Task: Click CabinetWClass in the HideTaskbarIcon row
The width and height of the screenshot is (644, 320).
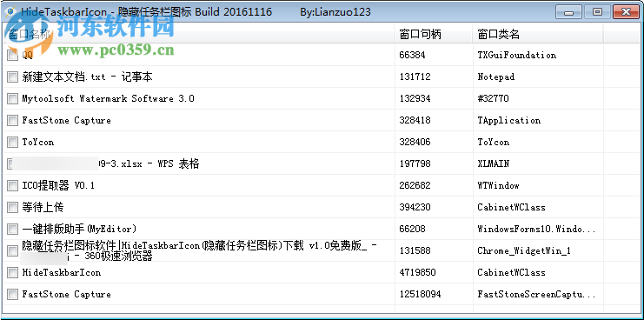Action: [x=511, y=273]
